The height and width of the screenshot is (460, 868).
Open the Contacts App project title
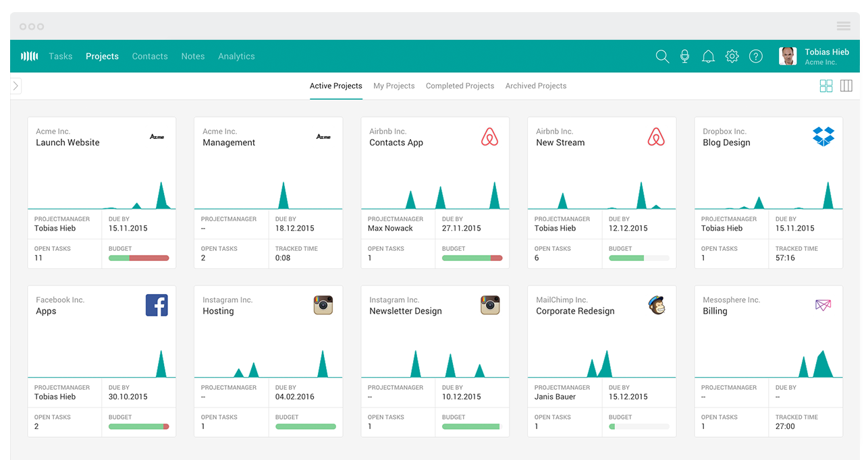click(x=396, y=142)
